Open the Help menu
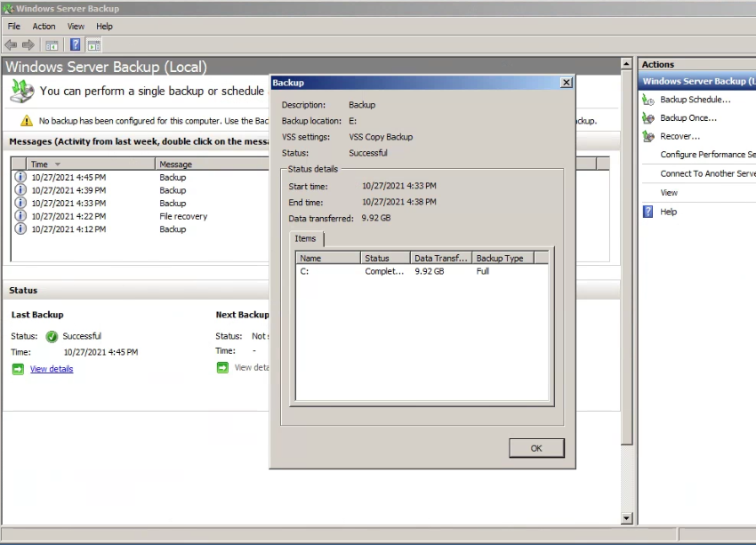 104,27
